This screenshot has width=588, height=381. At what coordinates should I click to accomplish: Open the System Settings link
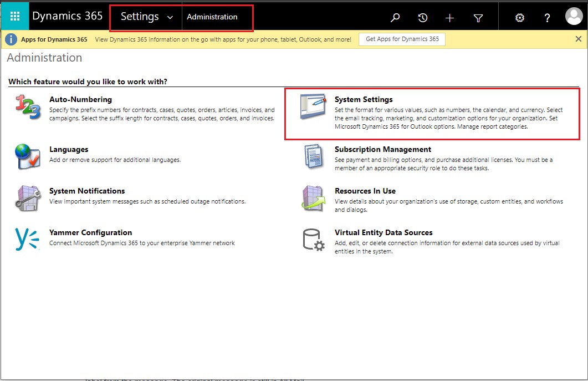point(364,99)
